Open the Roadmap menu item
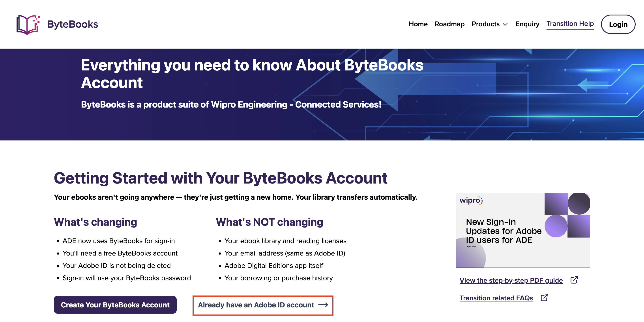The width and height of the screenshot is (644, 322). (449, 24)
